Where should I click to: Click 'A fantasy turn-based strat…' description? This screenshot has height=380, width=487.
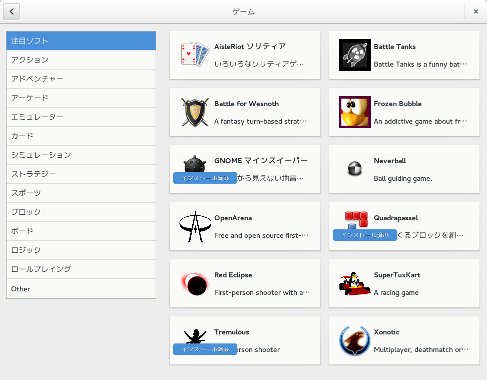tap(260, 122)
